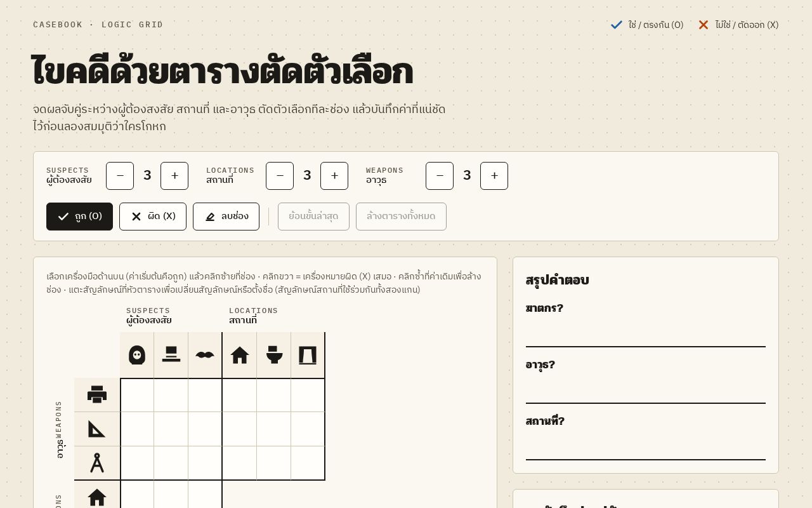Image resolution: width=812 pixels, height=508 pixels.
Task: Tap the door location column header icon
Action: 308,355
